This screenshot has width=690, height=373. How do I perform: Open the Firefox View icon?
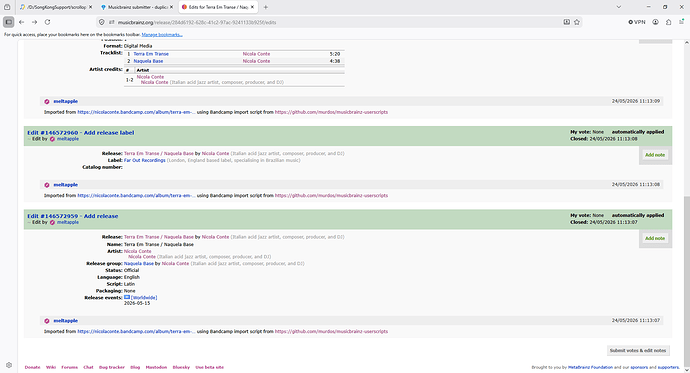point(7,7)
